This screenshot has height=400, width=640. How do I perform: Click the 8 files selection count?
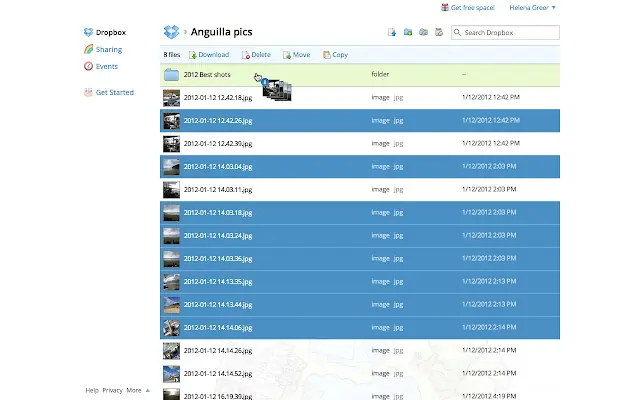[172, 55]
